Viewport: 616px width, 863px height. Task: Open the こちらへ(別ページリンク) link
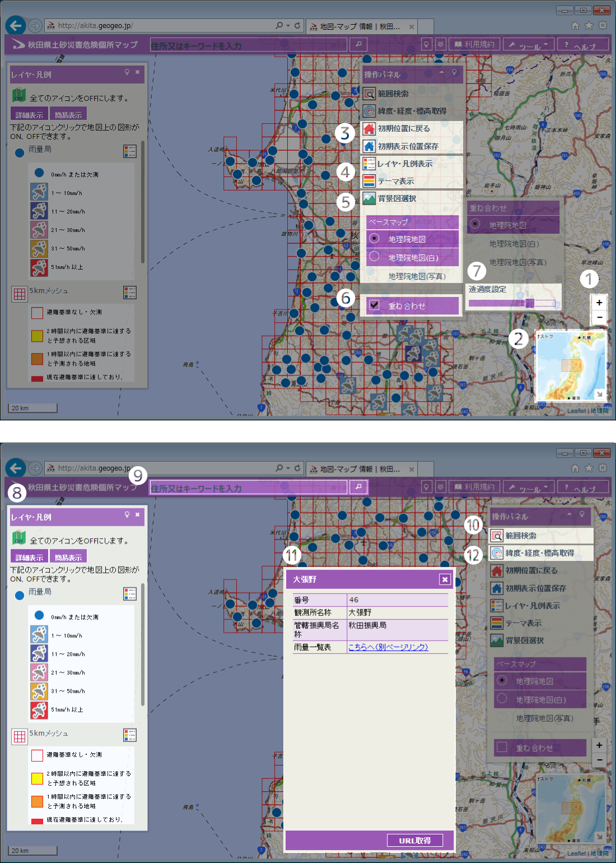(x=388, y=647)
